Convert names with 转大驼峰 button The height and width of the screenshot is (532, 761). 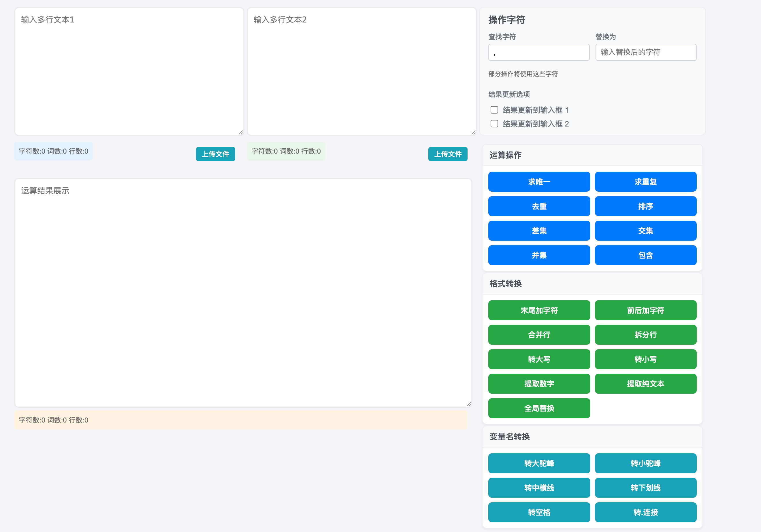(539, 463)
